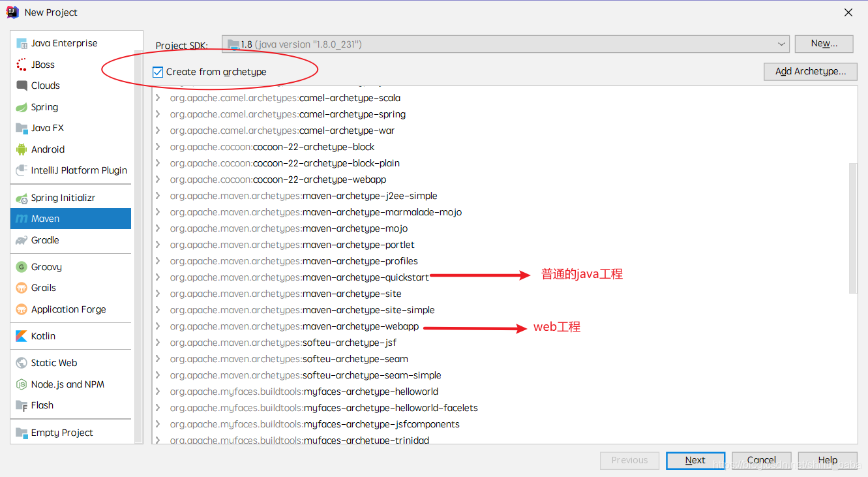Expand maven-archetype-j2ee-simple node
This screenshot has height=477, width=868.
pos(158,196)
